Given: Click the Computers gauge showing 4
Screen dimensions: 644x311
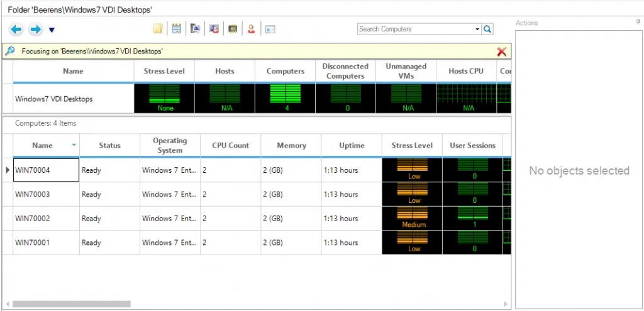Looking at the screenshot, I should tap(286, 99).
